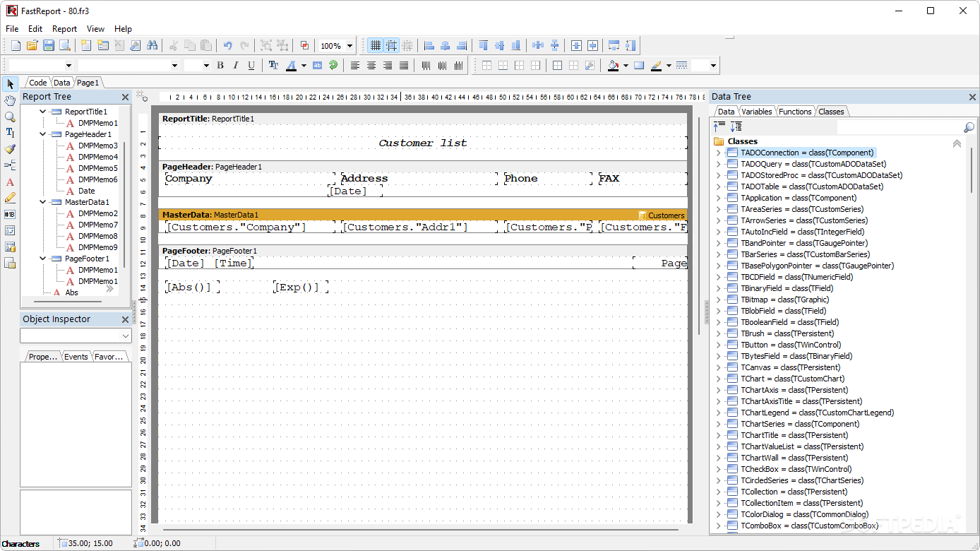The height and width of the screenshot is (551, 980).
Task: Select the red A Text object tool
Action: [10, 182]
